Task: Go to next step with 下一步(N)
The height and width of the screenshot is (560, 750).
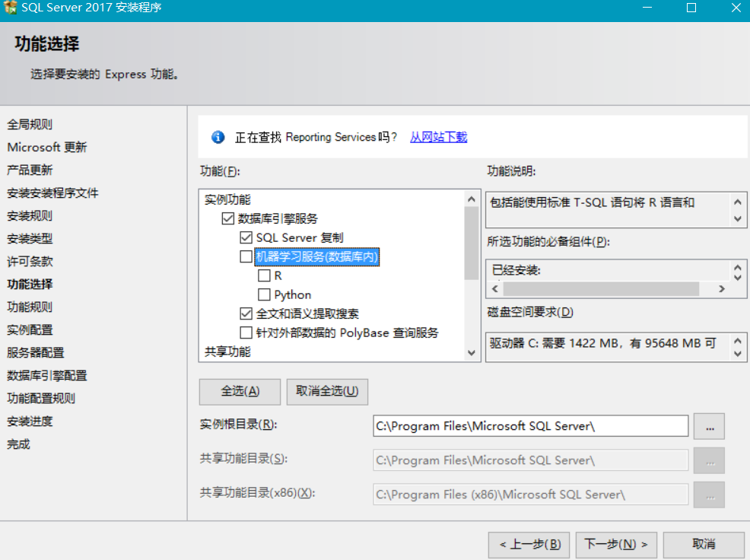Action: point(615,544)
